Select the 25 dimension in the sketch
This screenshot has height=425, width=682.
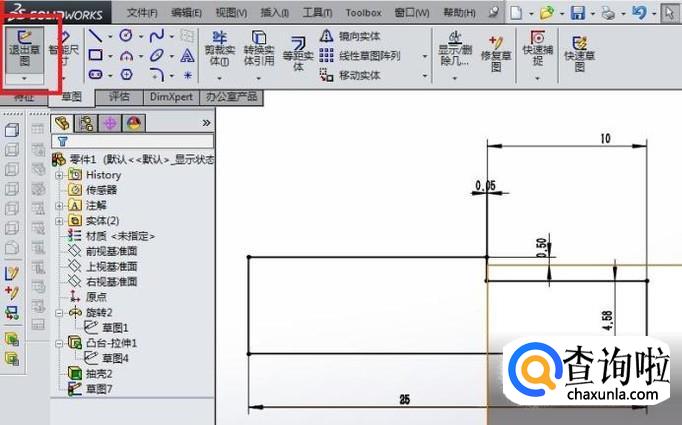[405, 399]
